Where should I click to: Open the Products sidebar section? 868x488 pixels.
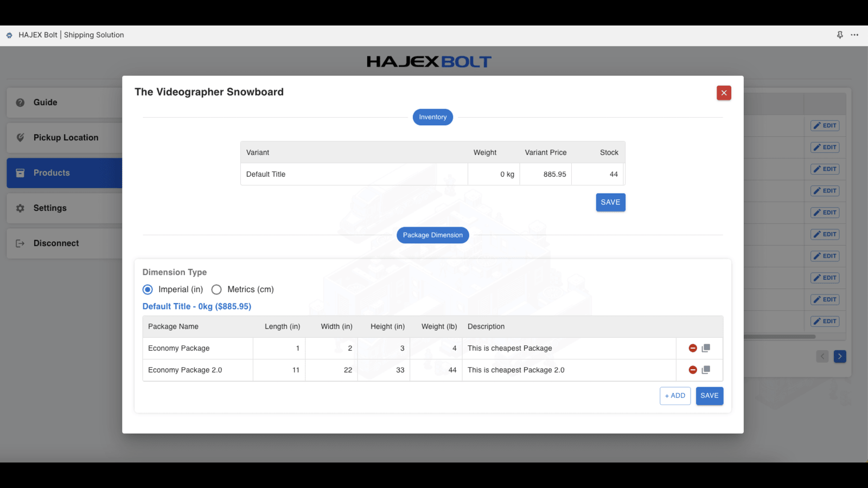point(65,173)
